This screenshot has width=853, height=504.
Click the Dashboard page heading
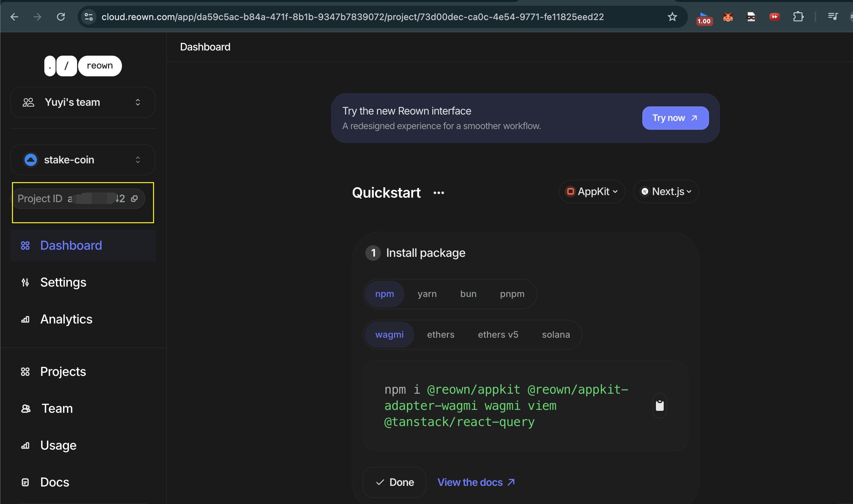[205, 47]
